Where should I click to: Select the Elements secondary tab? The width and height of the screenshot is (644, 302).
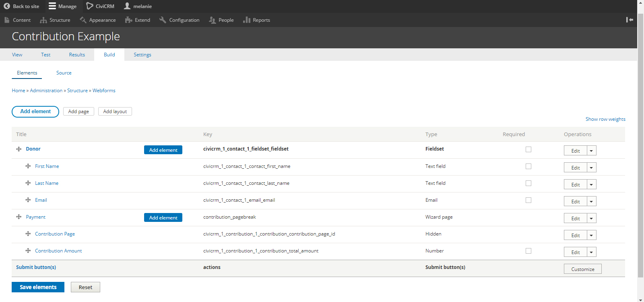[27, 73]
